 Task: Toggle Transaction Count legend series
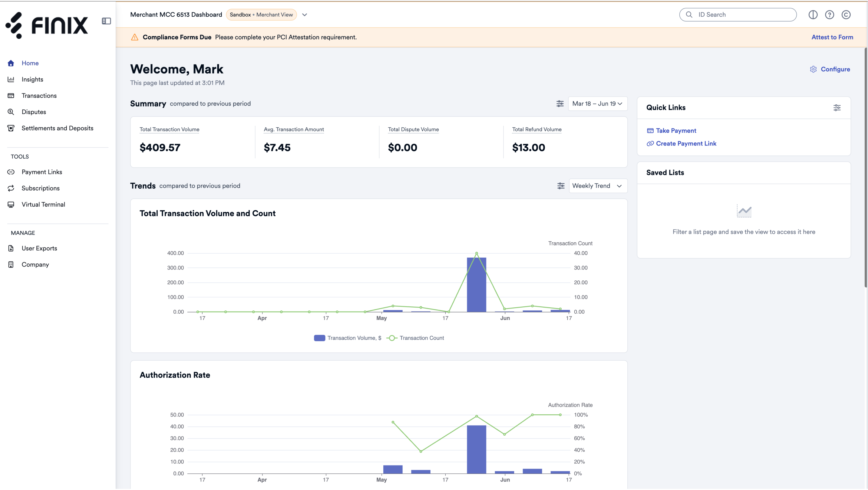[415, 338]
